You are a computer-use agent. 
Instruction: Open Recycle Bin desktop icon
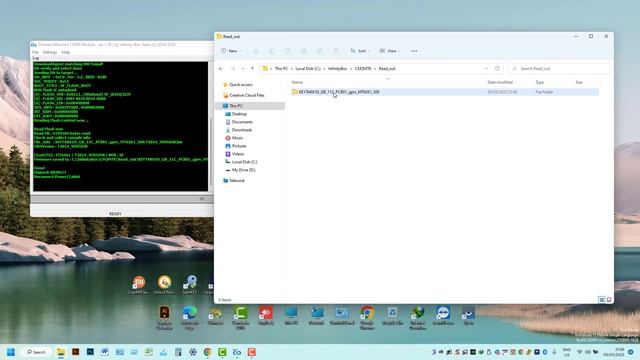click(x=392, y=313)
